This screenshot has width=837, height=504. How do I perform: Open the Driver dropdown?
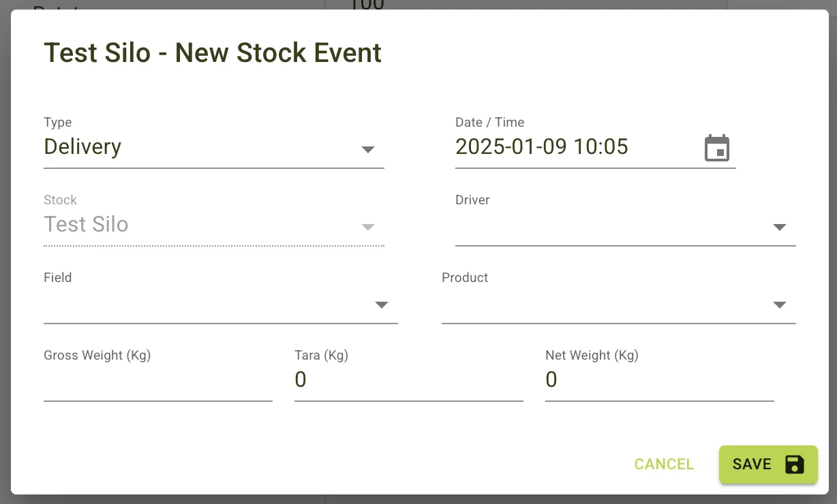click(780, 227)
